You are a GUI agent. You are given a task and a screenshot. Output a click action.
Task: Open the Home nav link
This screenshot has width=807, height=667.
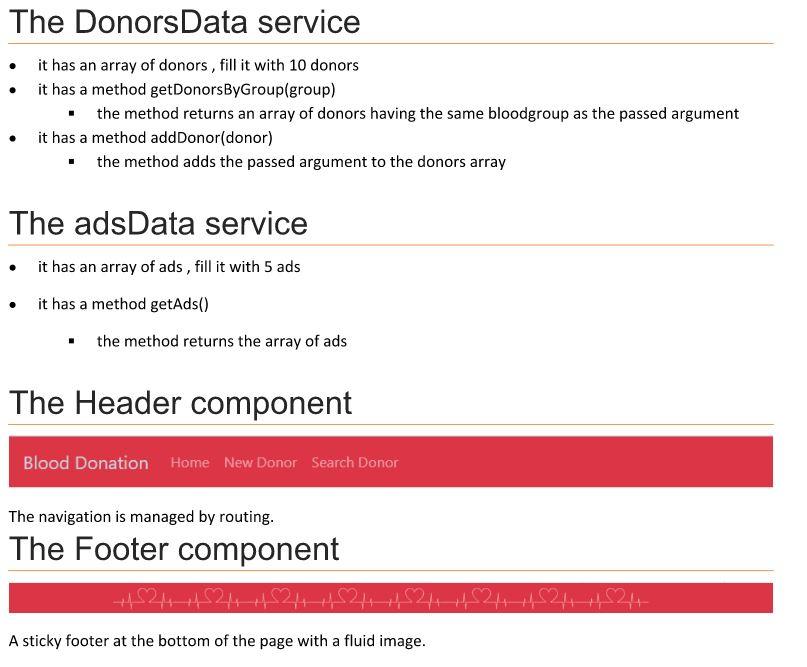[x=190, y=462]
